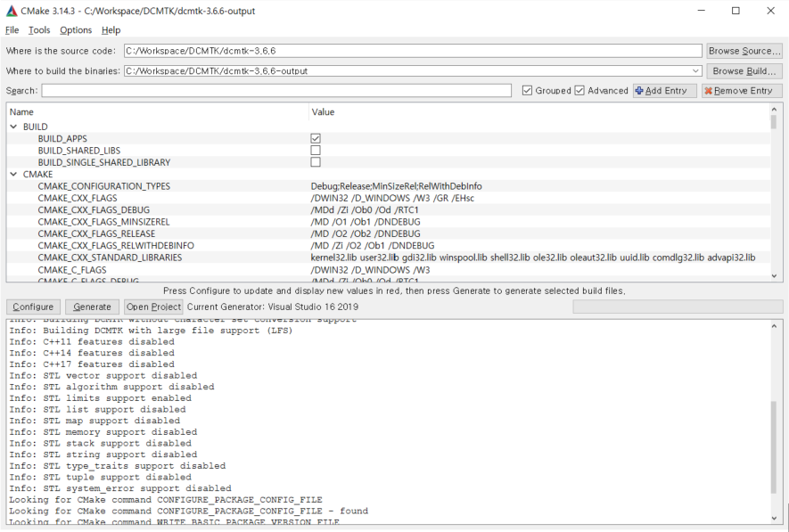The height and width of the screenshot is (532, 789).
Task: Open the build binaries path dropdown
Action: 695,71
